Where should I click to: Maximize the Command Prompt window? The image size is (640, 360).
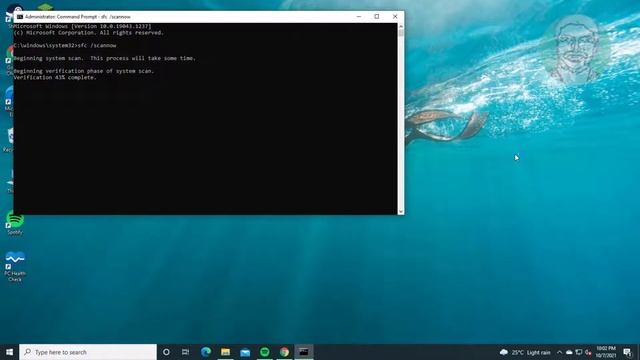[377, 17]
